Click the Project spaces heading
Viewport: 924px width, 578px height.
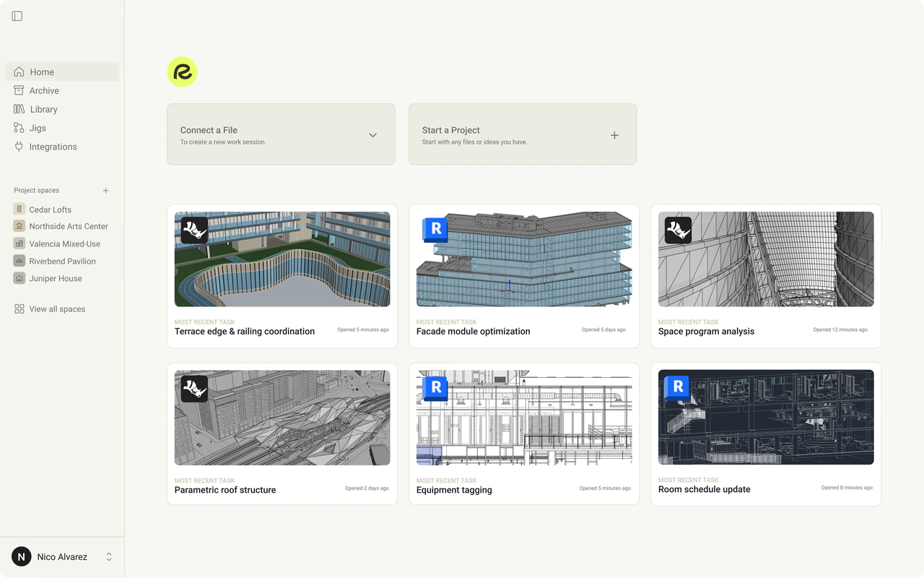(x=37, y=191)
